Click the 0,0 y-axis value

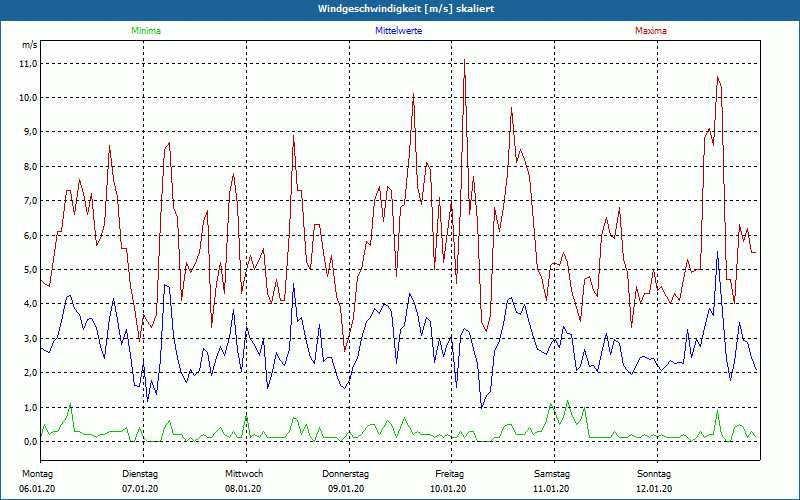pos(30,442)
